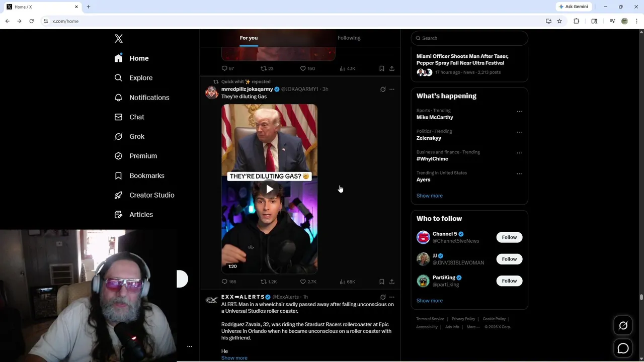Open Privacy Policy link

pos(463,319)
